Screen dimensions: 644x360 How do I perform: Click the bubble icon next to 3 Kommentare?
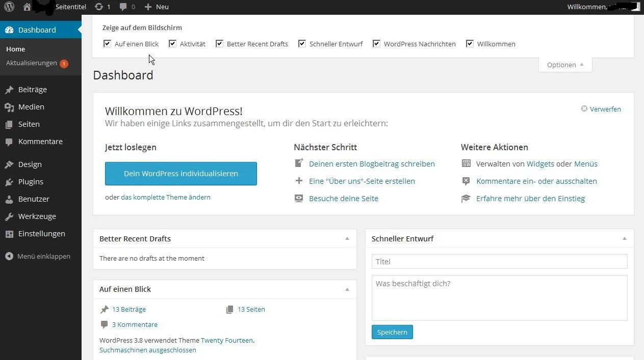(105, 324)
